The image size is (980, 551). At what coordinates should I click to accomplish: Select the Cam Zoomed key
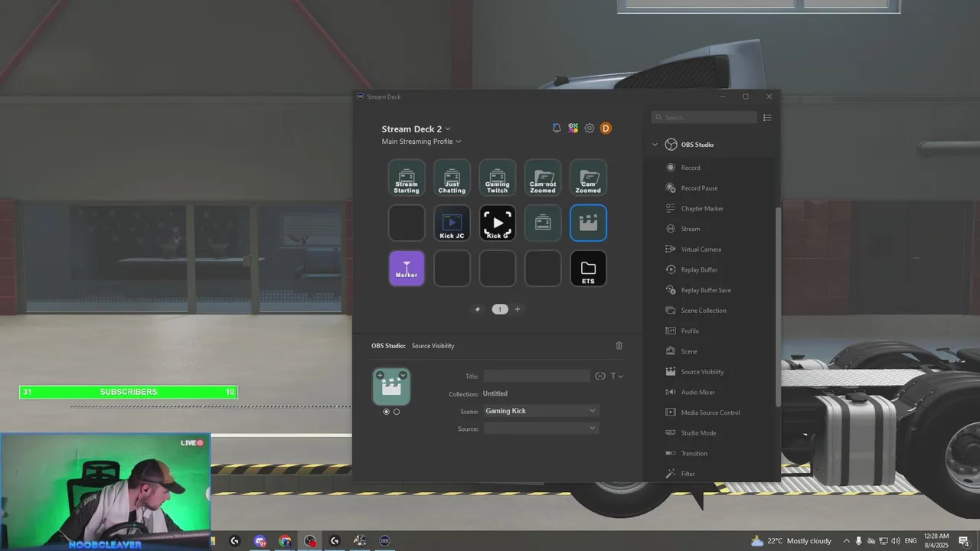[588, 178]
